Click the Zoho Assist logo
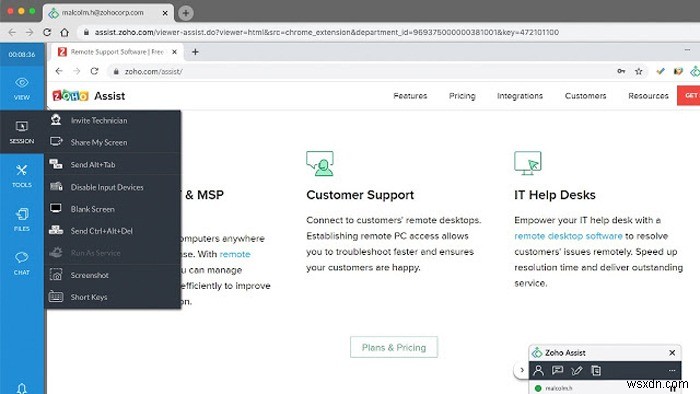Screen dimensions: 700x394 pos(89,96)
